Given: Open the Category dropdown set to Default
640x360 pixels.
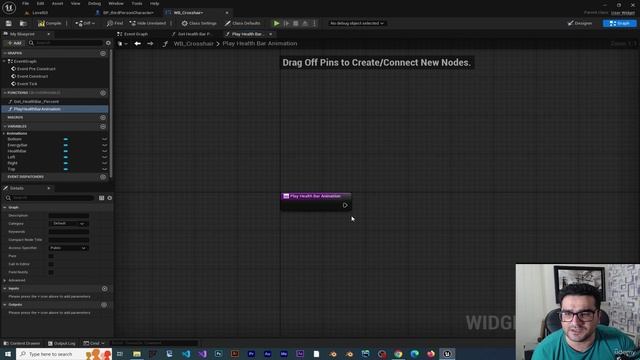Looking at the screenshot, I should [x=68, y=224].
